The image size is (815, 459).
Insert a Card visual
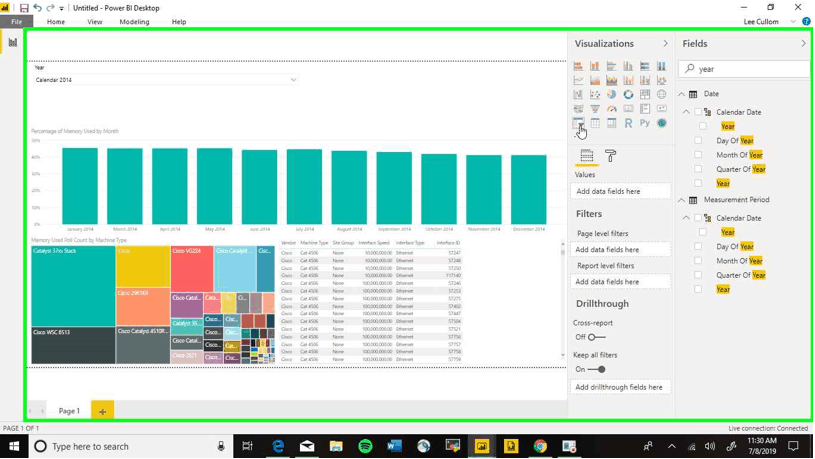click(628, 109)
